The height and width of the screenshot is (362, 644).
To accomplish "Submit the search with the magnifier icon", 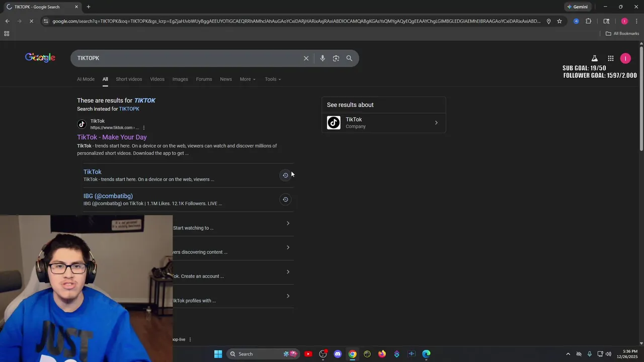I will click(x=349, y=58).
